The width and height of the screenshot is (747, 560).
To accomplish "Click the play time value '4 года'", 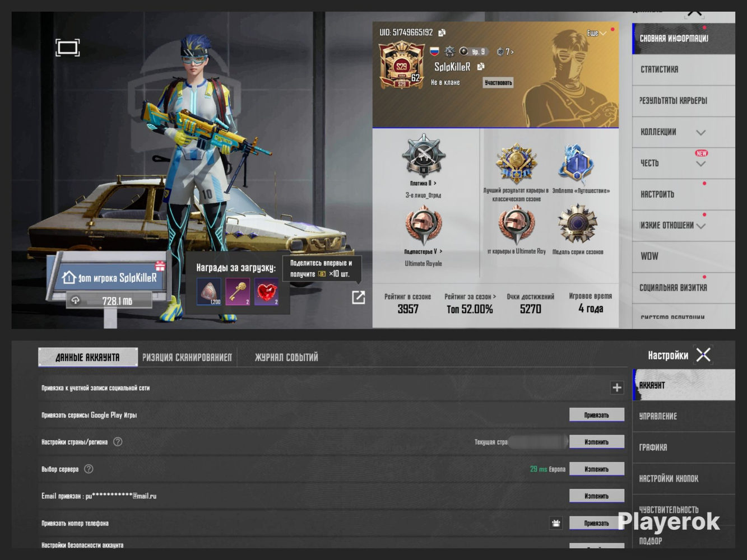I will click(591, 309).
